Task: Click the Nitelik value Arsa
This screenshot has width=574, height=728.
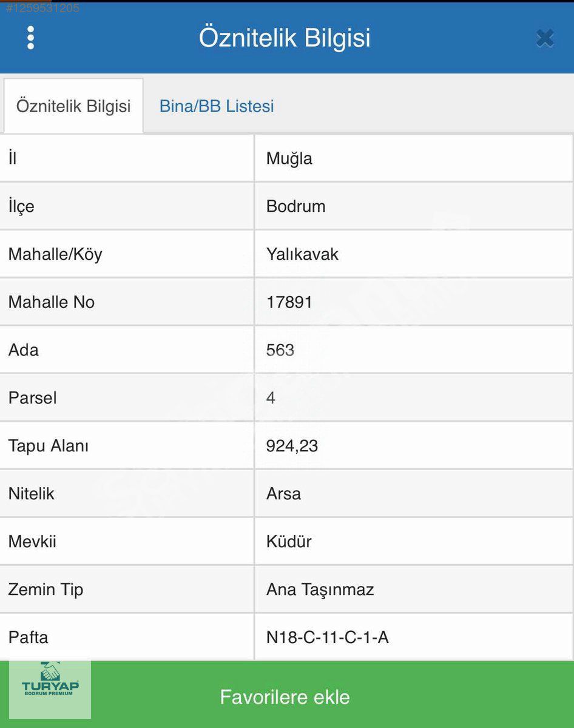Action: (x=283, y=494)
